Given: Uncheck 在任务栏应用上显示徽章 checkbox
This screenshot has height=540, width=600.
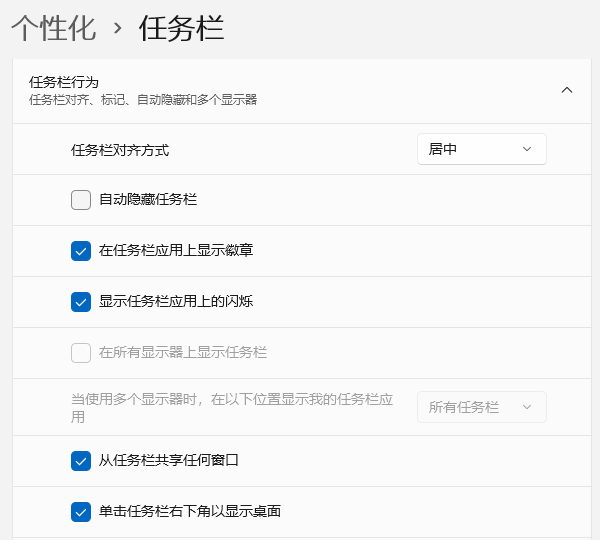Looking at the screenshot, I should [x=81, y=250].
